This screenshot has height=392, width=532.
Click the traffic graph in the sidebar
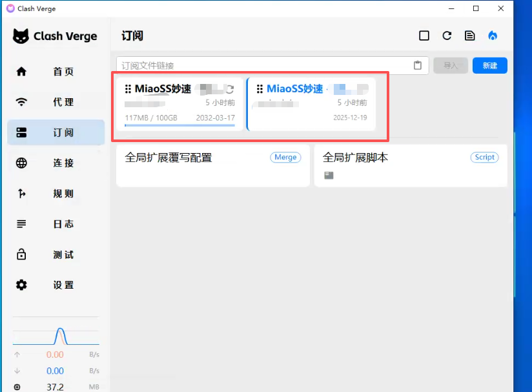[x=56, y=333]
